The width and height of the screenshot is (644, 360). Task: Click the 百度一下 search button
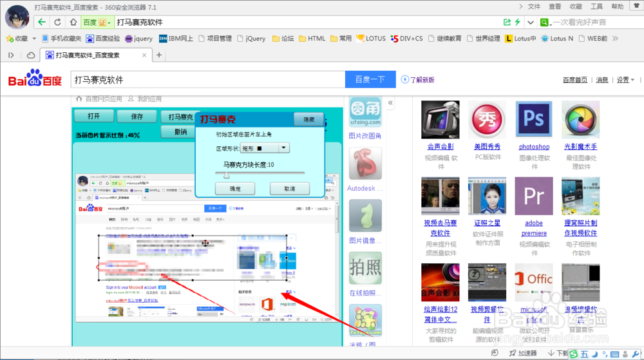point(370,79)
